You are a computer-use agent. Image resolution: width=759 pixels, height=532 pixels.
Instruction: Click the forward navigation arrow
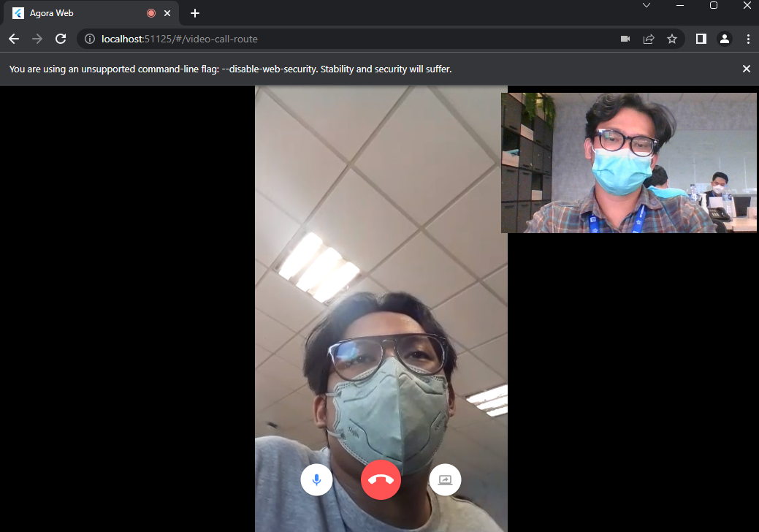click(37, 39)
